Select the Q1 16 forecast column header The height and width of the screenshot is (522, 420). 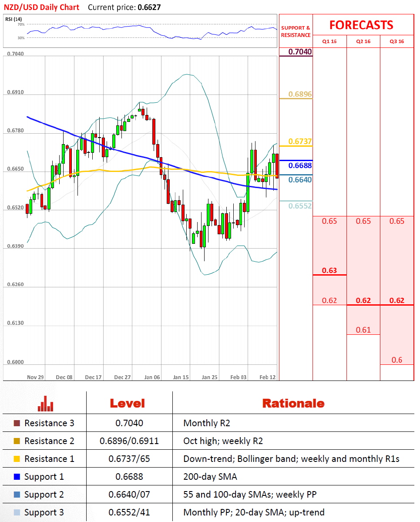[x=329, y=41]
